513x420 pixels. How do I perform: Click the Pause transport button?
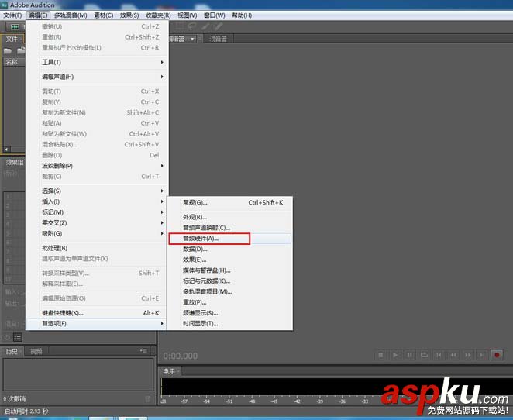[x=410, y=355]
